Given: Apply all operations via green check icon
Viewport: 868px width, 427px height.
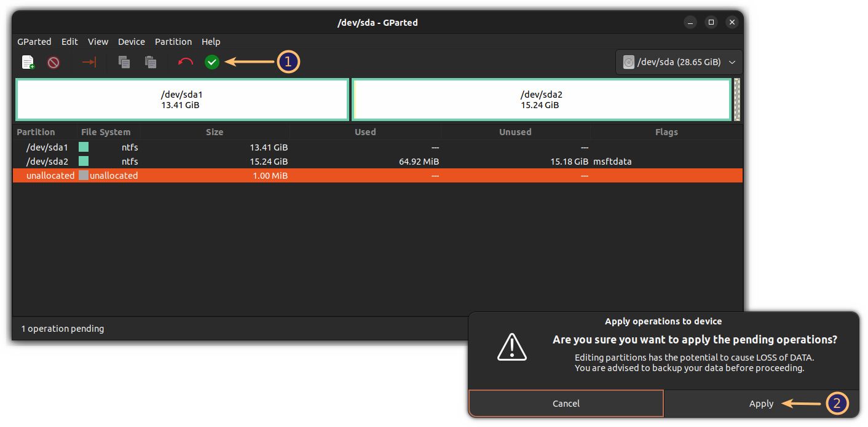Looking at the screenshot, I should (x=211, y=62).
